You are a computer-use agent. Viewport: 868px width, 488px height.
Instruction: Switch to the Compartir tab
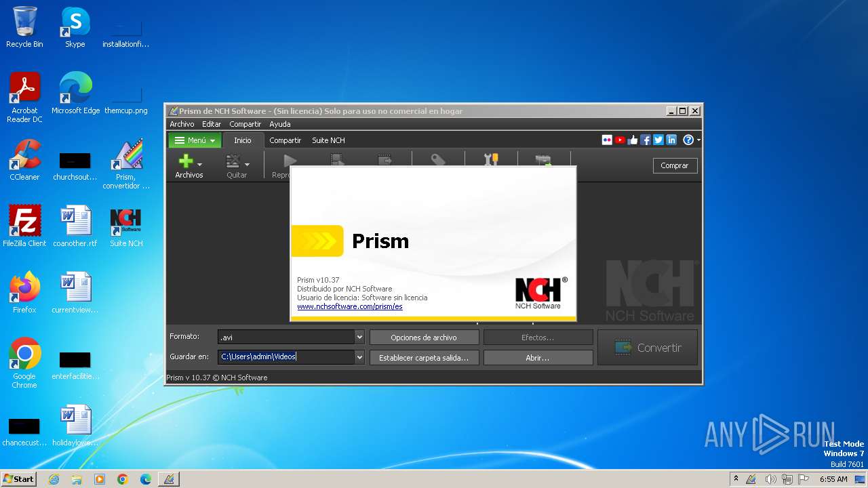(x=285, y=140)
